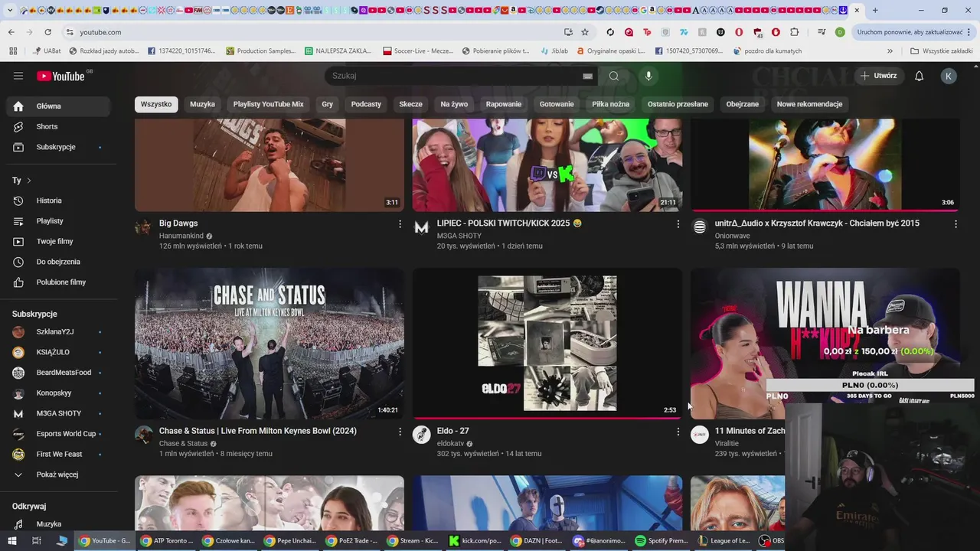This screenshot has height=551, width=980.
Task: Open Twoje filmy in the sidebar
Action: pos(59,241)
